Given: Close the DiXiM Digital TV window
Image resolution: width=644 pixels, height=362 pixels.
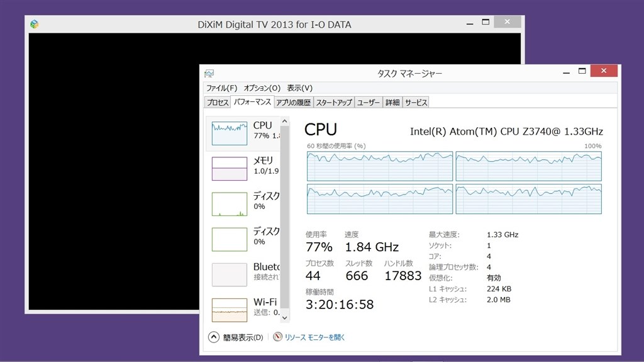Looking at the screenshot, I should click(x=508, y=22).
